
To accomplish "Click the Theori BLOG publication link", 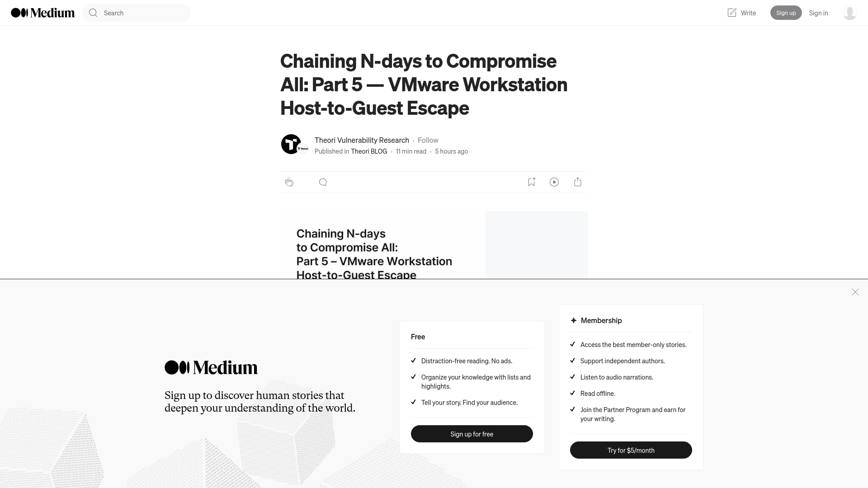I will click(x=369, y=151).
